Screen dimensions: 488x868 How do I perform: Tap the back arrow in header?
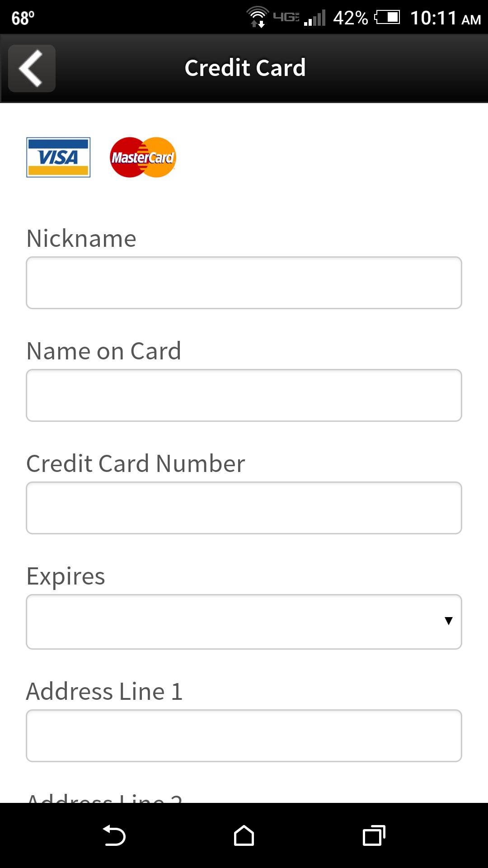[32, 68]
